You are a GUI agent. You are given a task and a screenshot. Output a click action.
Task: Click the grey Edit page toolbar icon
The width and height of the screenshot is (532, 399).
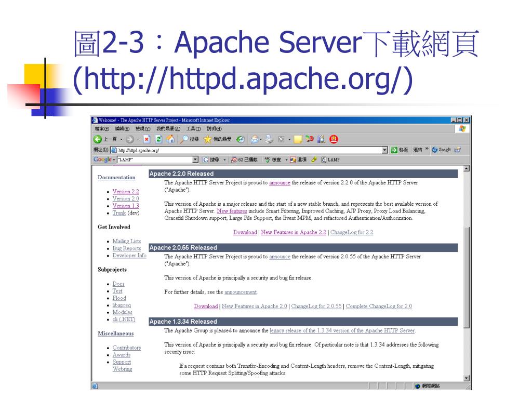[281, 139]
